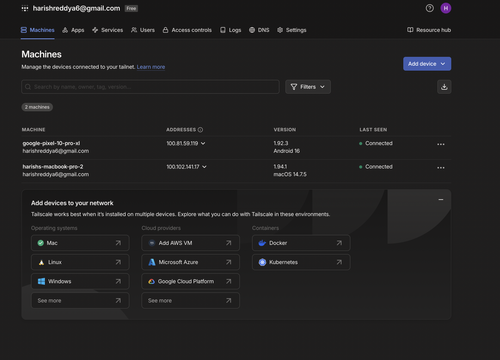Click the Machine column header

[33, 130]
